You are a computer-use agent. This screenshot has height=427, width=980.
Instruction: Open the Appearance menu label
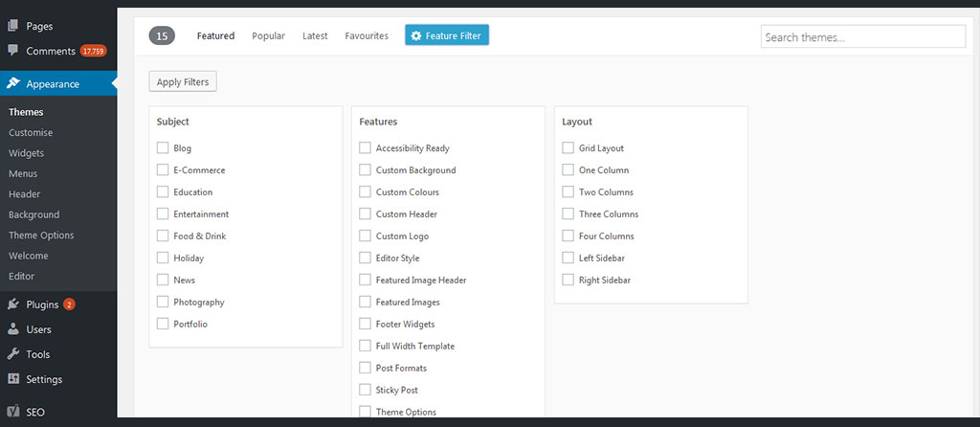pos(53,84)
